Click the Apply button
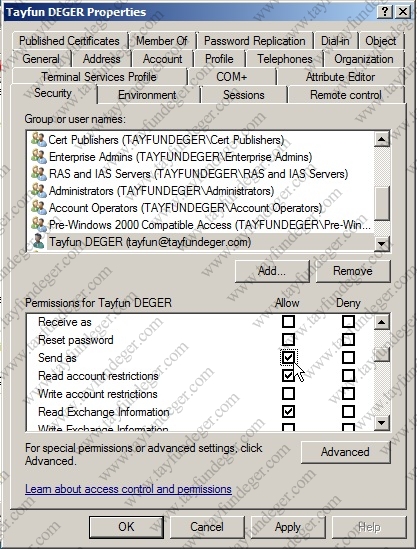The height and width of the screenshot is (549, 417). 288,527
